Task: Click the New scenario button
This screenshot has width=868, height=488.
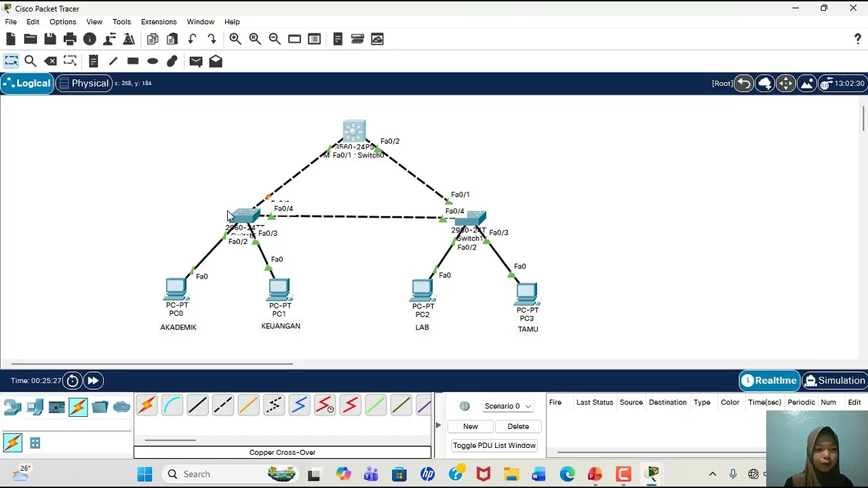Action: tap(470, 426)
